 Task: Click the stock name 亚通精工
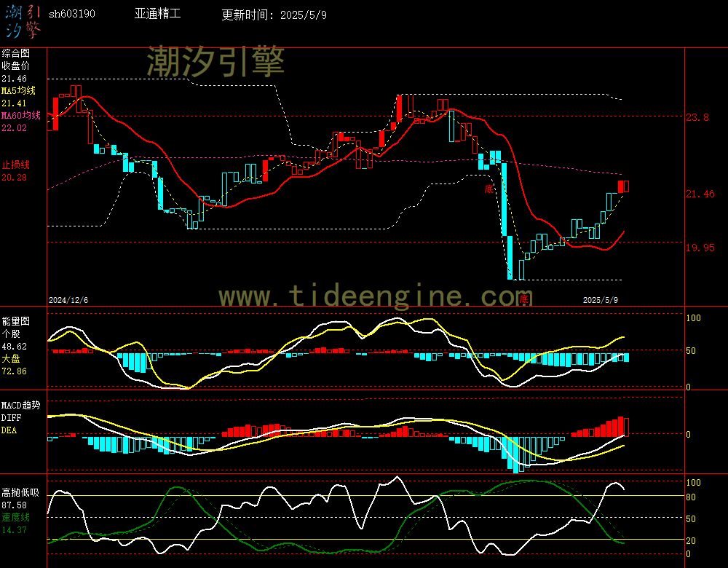(158, 13)
